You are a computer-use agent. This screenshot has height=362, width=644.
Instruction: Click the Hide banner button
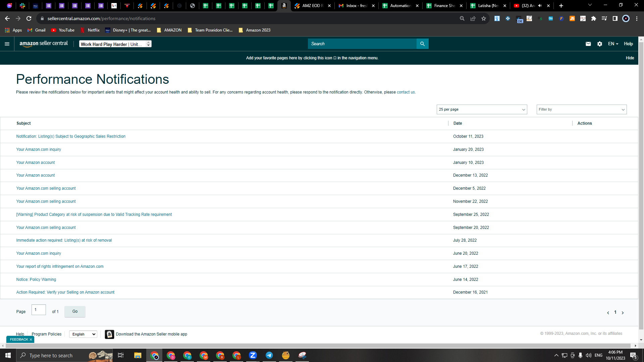630,58
